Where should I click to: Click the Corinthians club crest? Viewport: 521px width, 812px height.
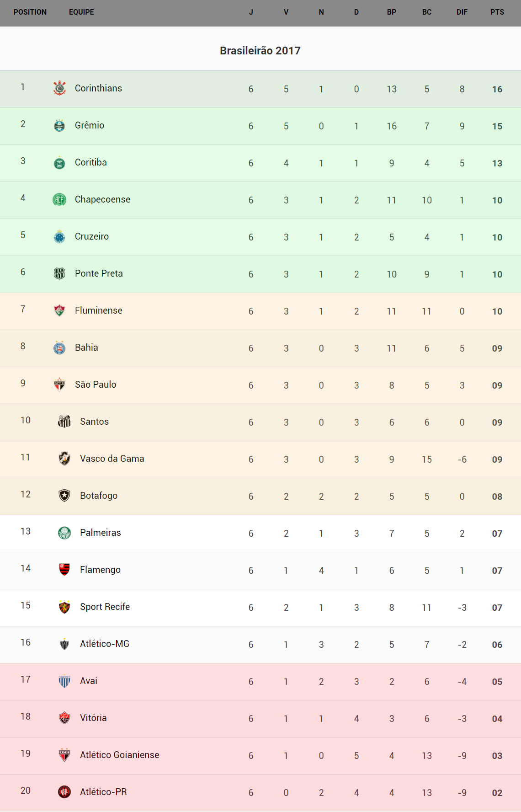[x=59, y=88]
